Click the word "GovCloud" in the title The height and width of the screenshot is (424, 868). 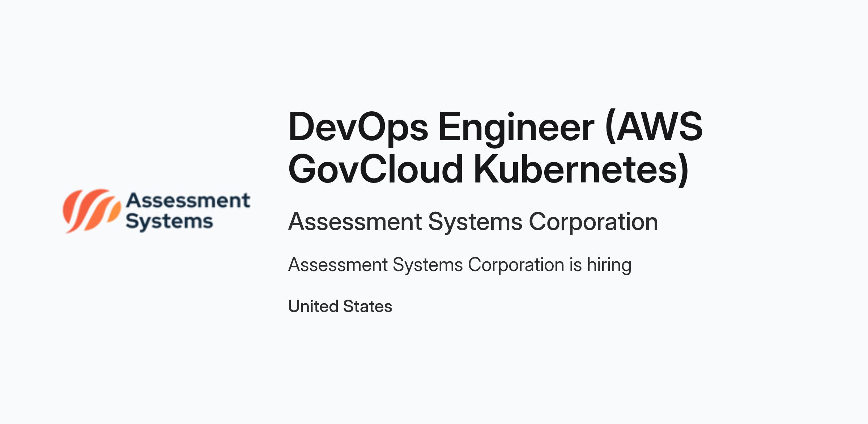pos(376,169)
